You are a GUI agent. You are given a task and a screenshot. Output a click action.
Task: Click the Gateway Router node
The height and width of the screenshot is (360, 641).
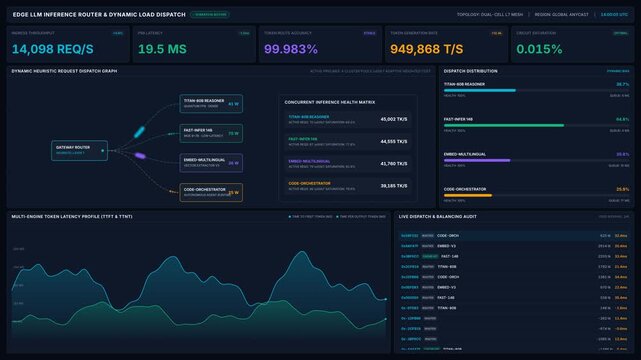tap(79, 150)
